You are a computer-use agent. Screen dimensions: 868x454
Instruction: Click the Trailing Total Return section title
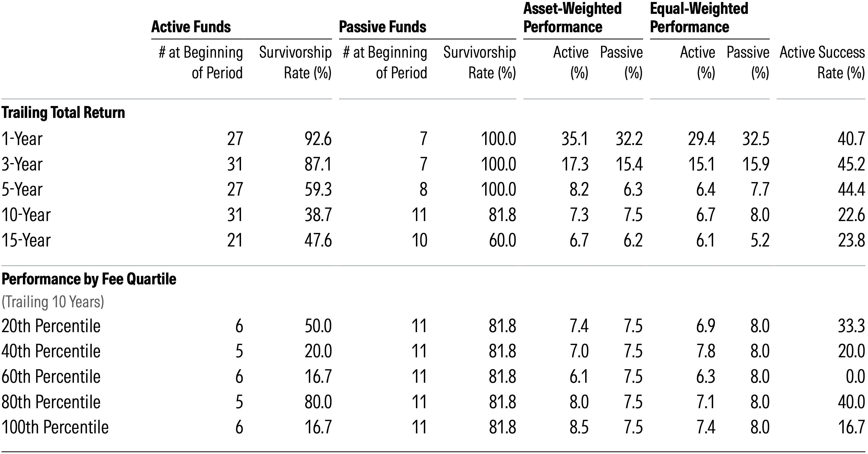[x=63, y=113]
